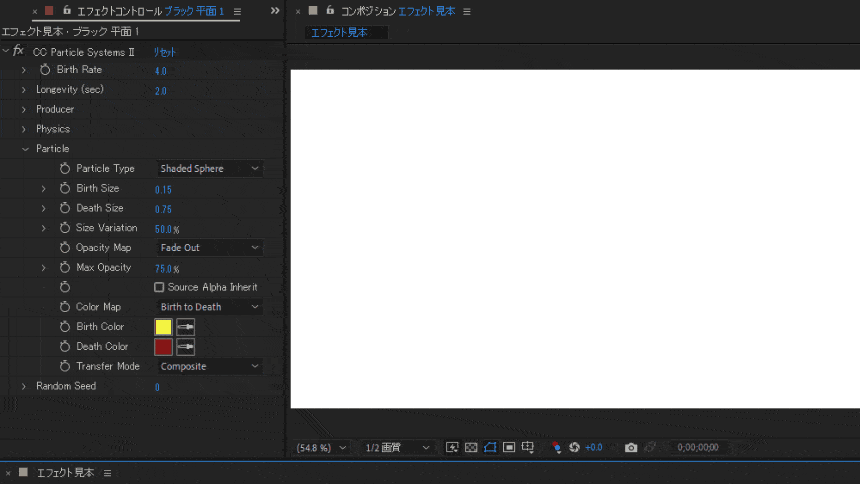Open the yellow Birth Color swatch
Viewport: 860px width, 484px height.
(163, 327)
